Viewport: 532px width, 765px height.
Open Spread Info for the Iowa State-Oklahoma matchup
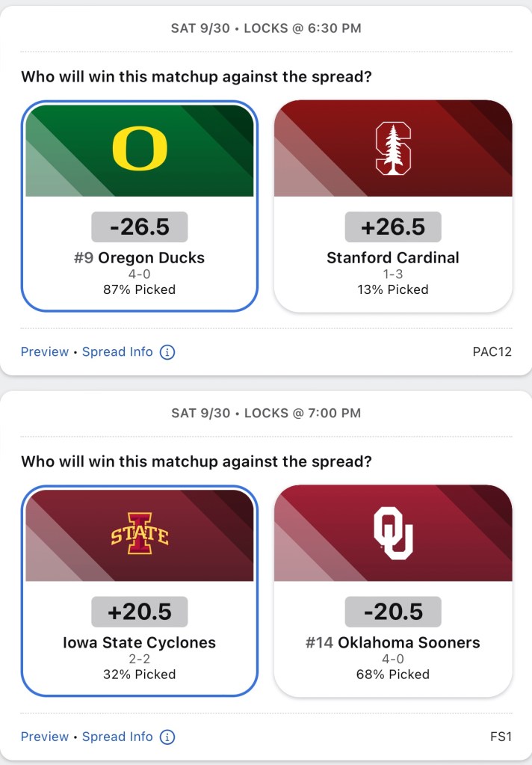point(117,737)
